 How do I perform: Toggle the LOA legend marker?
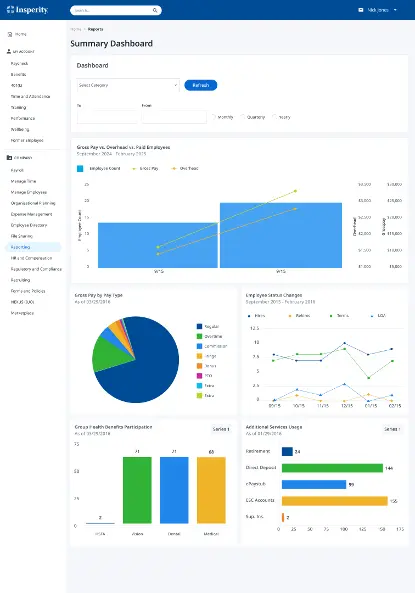tap(372, 316)
